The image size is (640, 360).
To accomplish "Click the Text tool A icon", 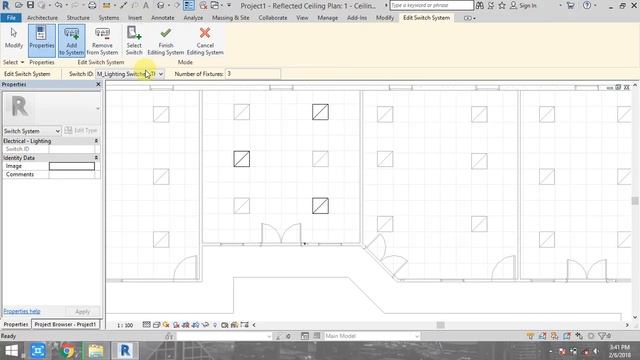I will pyautogui.click(x=146, y=5).
